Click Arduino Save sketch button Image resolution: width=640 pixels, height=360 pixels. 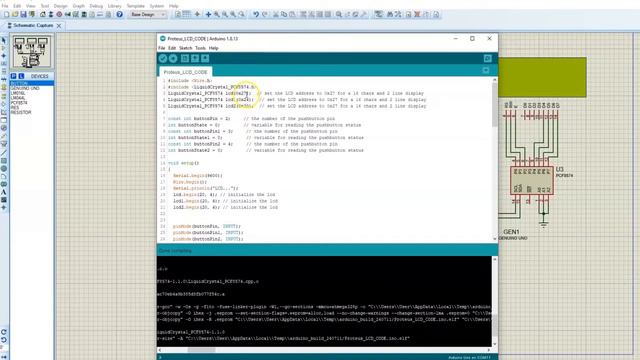pyautogui.click(x=205, y=58)
